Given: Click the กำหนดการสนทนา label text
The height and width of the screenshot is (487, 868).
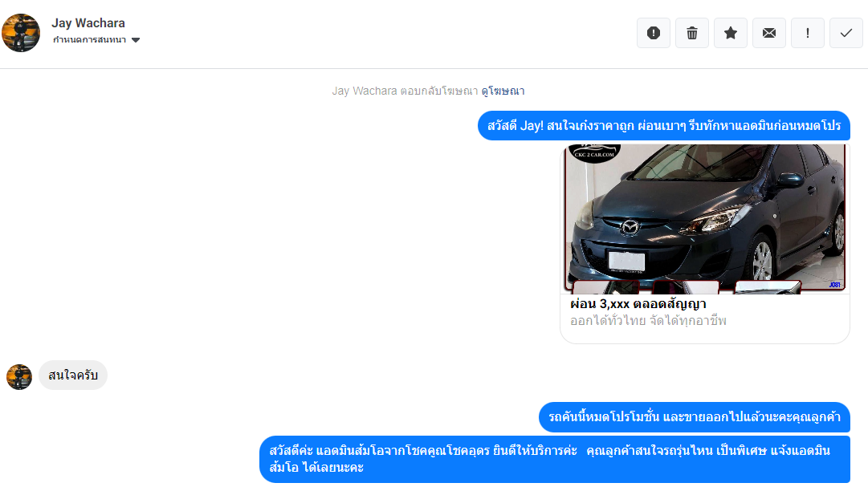Looking at the screenshot, I should pyautogui.click(x=90, y=40).
